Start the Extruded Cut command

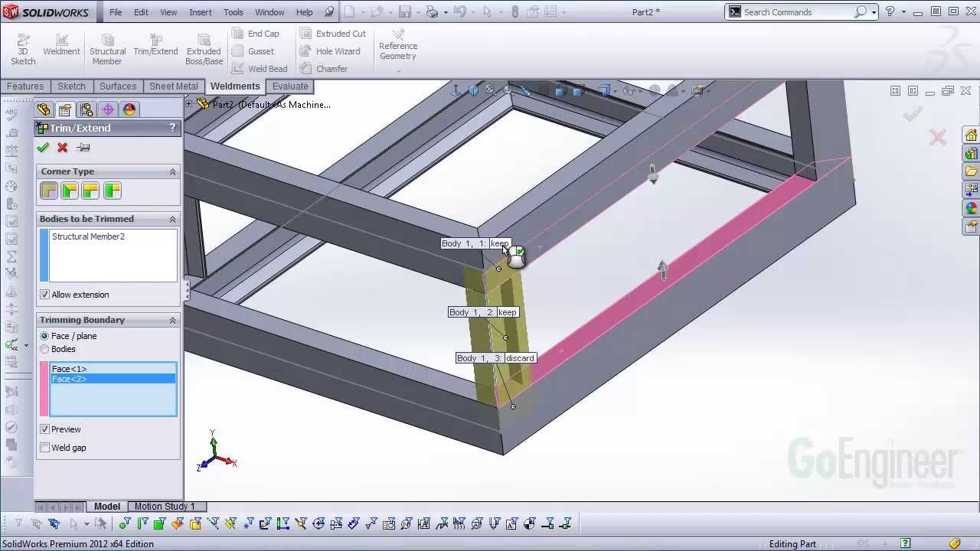[333, 34]
